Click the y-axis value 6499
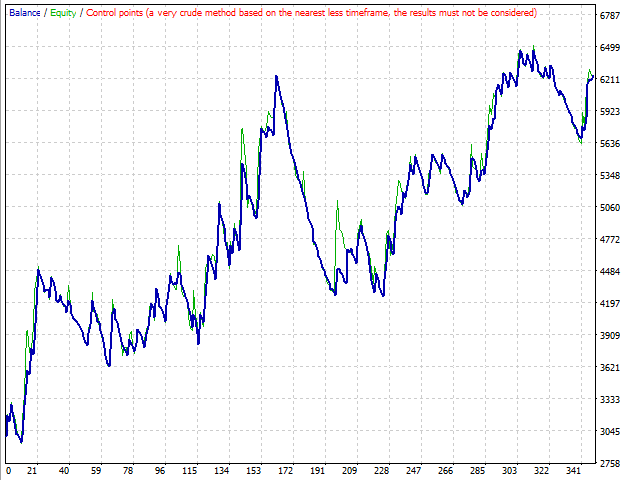Screen dimensions: 640x480 coord(610,48)
